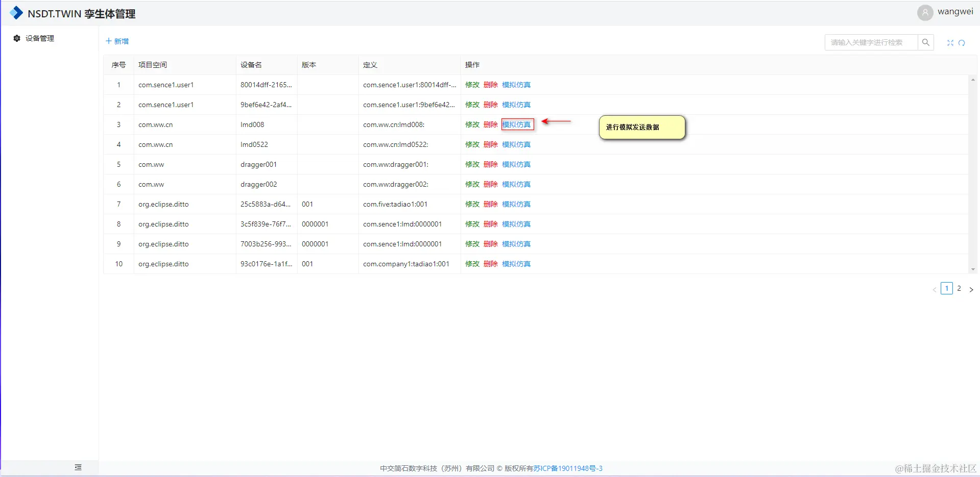
Task: Click the NSDT.TWIN 孪生体管理 title
Action: tap(81, 14)
